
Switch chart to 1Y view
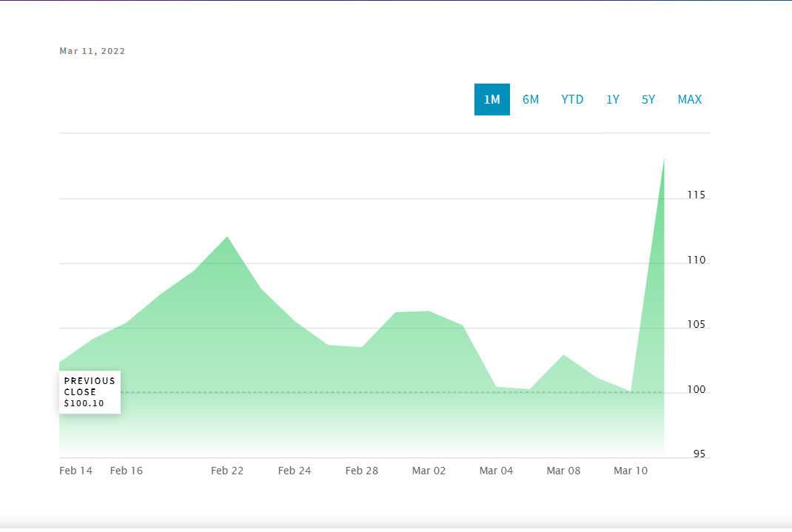pyautogui.click(x=613, y=99)
